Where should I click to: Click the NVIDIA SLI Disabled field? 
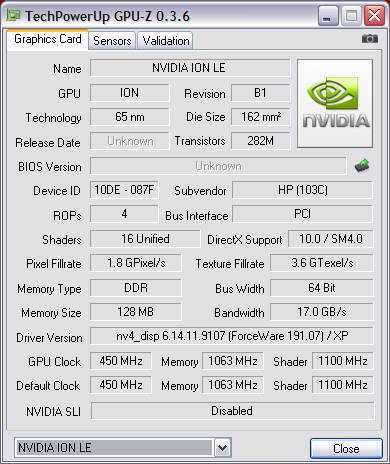point(232,411)
